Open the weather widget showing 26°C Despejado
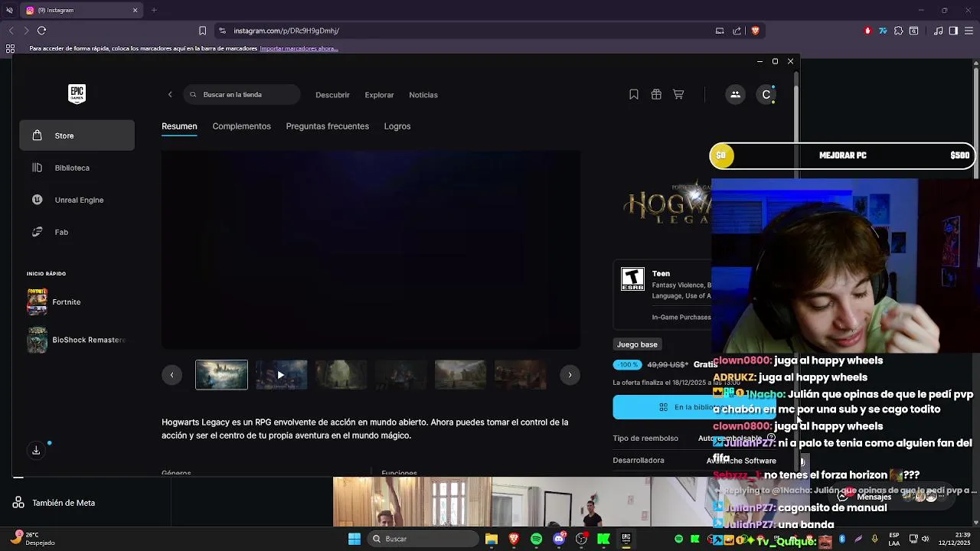Image resolution: width=980 pixels, height=551 pixels. 33,539
